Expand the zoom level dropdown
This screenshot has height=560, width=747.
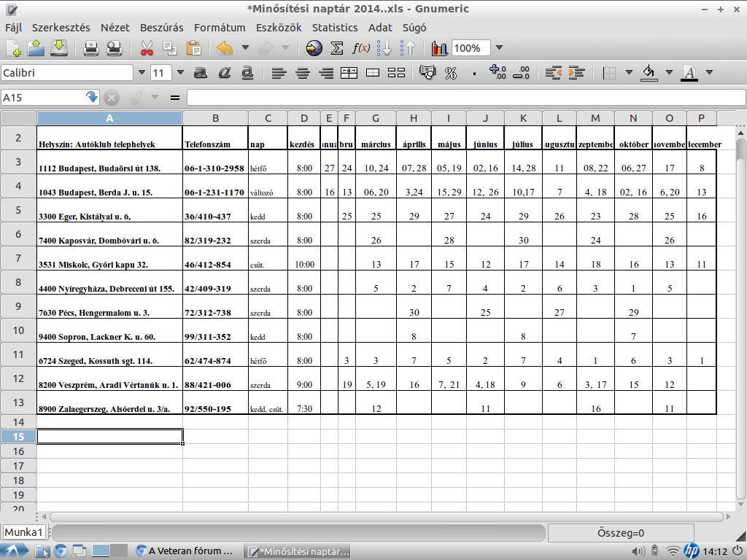click(499, 49)
